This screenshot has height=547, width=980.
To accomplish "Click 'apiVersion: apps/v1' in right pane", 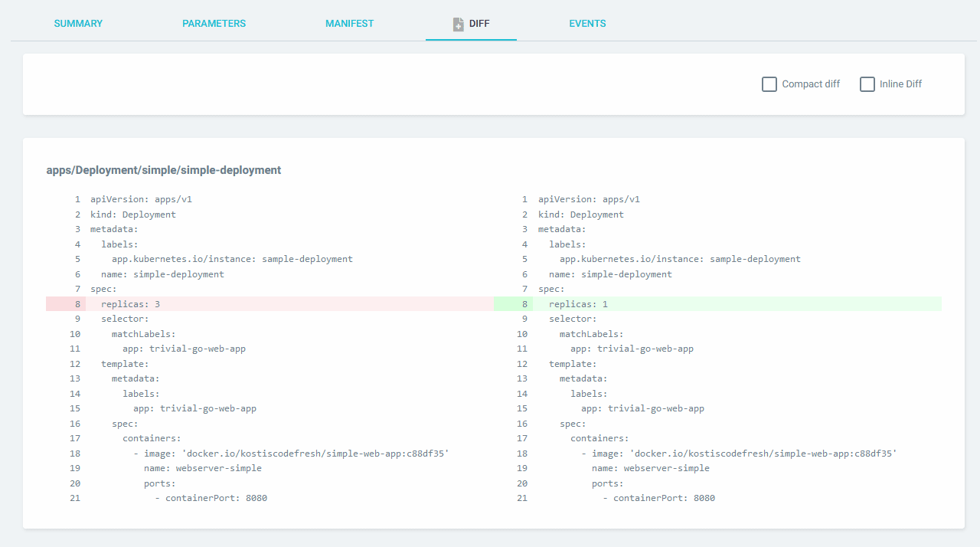I will point(589,199).
